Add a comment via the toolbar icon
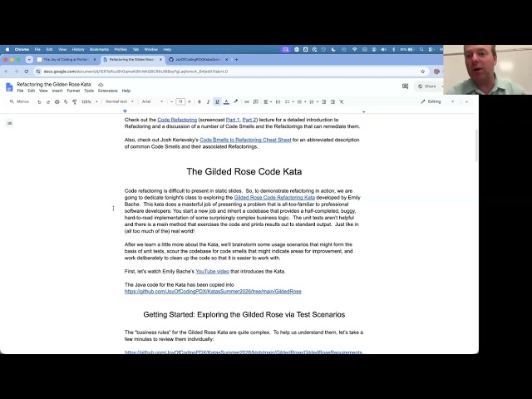 256,101
